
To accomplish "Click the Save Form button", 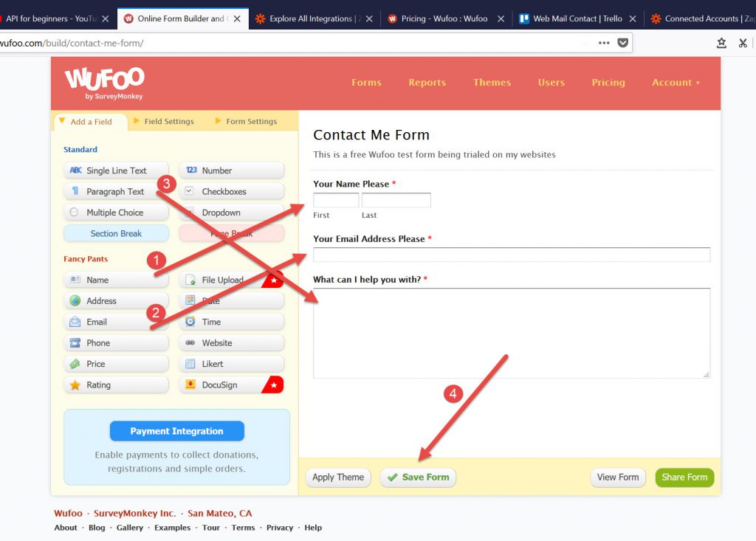I will [x=418, y=478].
